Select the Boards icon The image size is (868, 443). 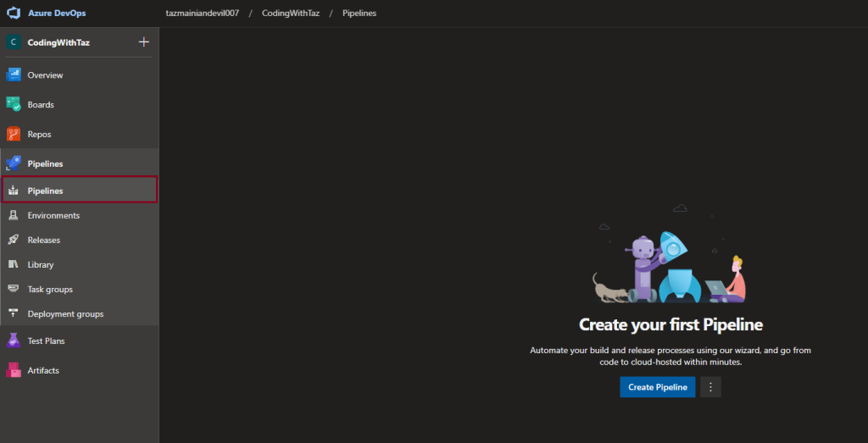(x=14, y=105)
